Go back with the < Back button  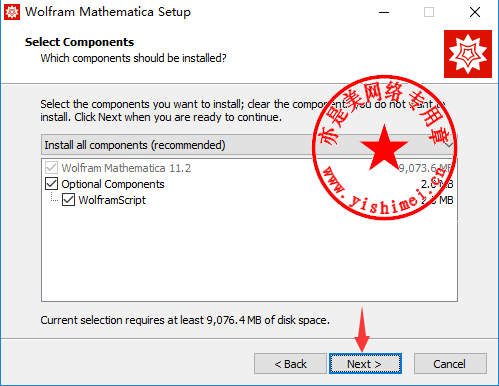click(290, 364)
